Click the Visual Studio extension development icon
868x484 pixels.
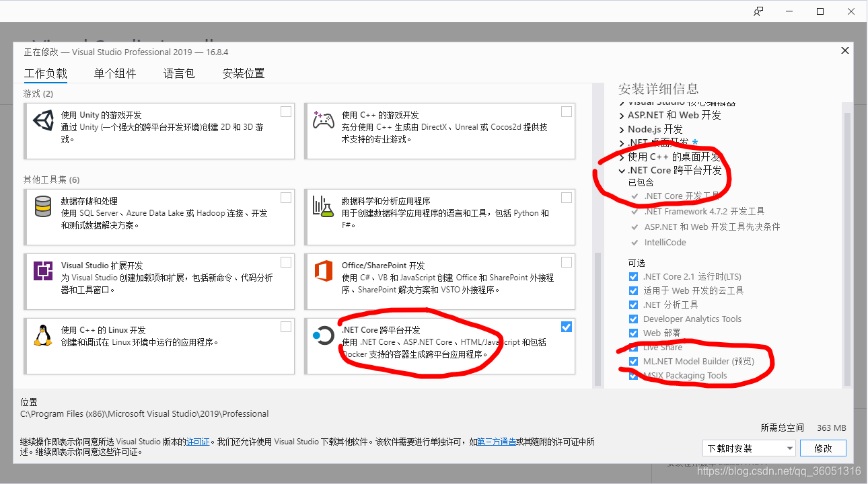(43, 272)
